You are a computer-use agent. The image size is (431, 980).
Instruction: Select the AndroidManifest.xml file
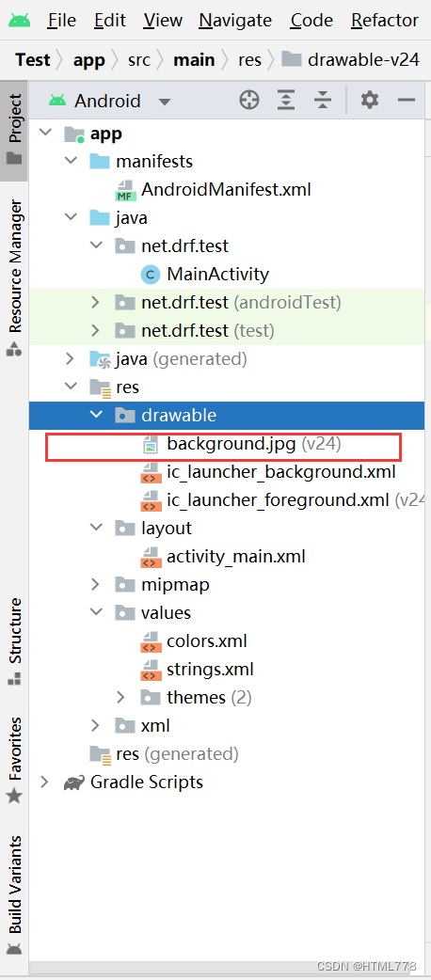coord(226,189)
